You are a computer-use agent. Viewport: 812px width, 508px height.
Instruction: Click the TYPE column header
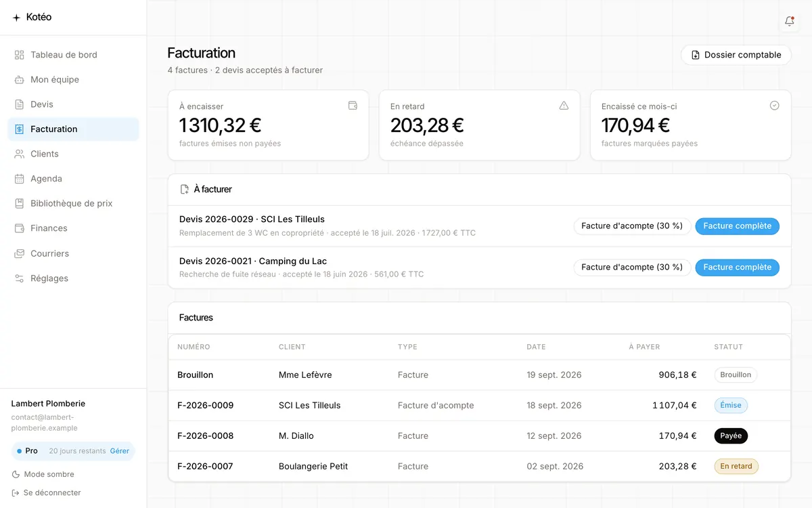pos(407,347)
